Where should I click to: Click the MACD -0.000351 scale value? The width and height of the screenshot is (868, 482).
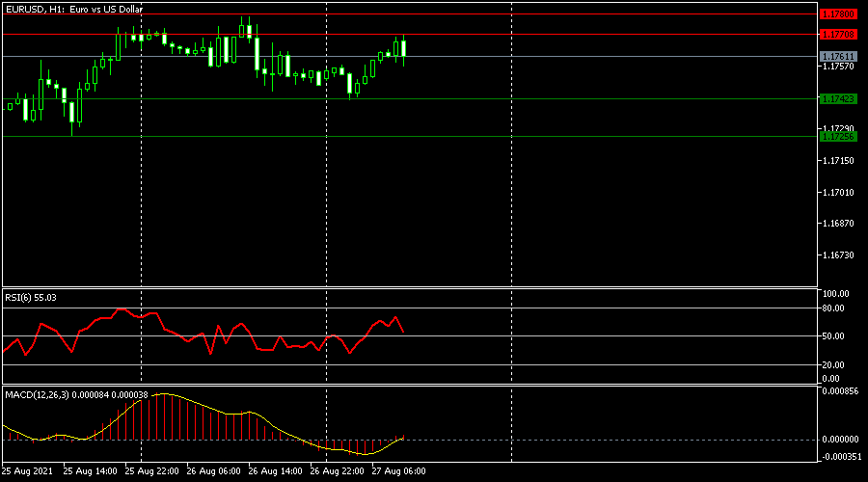point(841,457)
